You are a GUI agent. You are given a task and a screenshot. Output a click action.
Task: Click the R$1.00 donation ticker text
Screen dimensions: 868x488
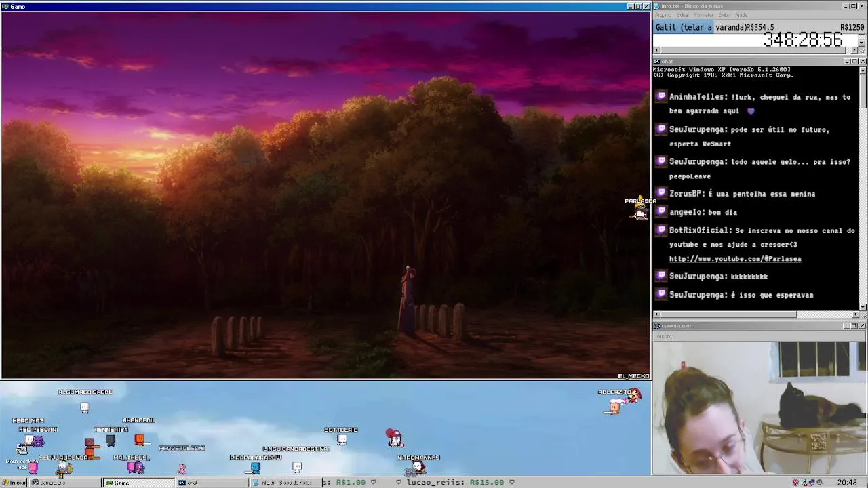coord(351,482)
